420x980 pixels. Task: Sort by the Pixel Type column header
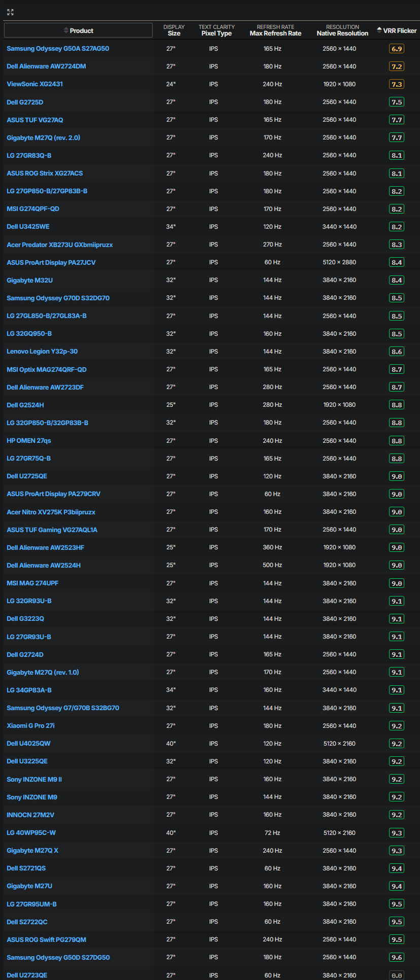click(x=217, y=30)
